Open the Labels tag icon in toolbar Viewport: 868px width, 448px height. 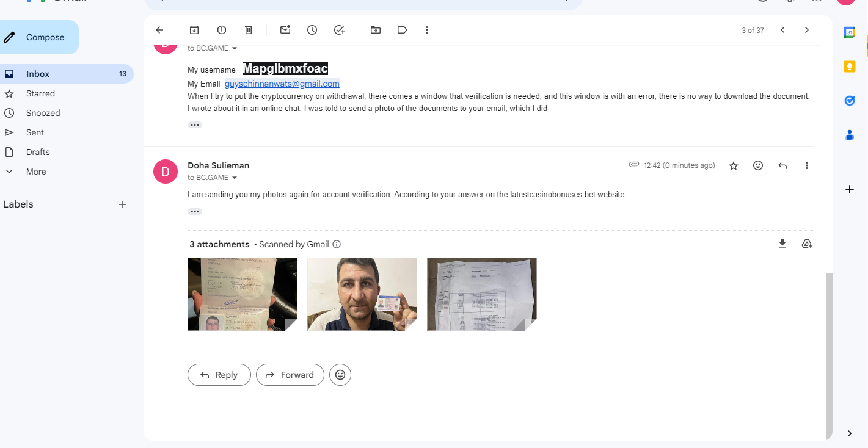(x=402, y=30)
